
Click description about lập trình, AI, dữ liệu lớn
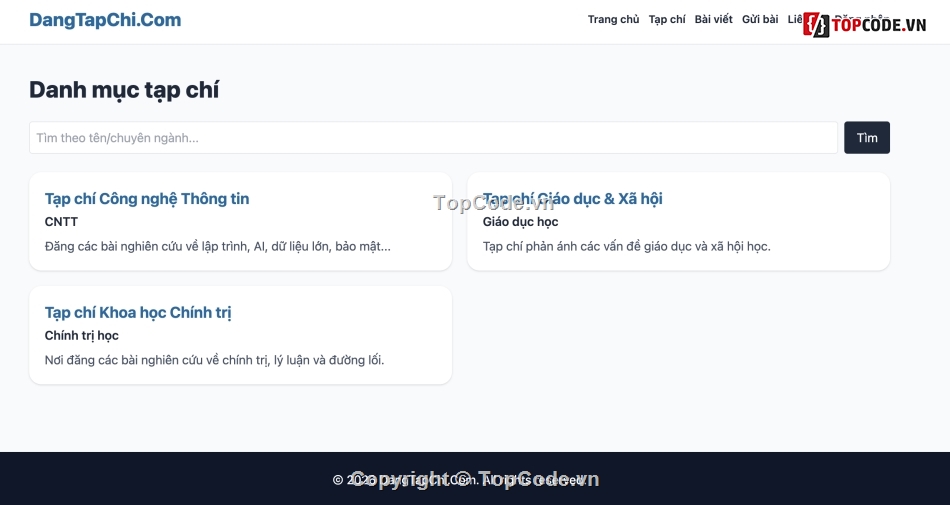click(218, 246)
